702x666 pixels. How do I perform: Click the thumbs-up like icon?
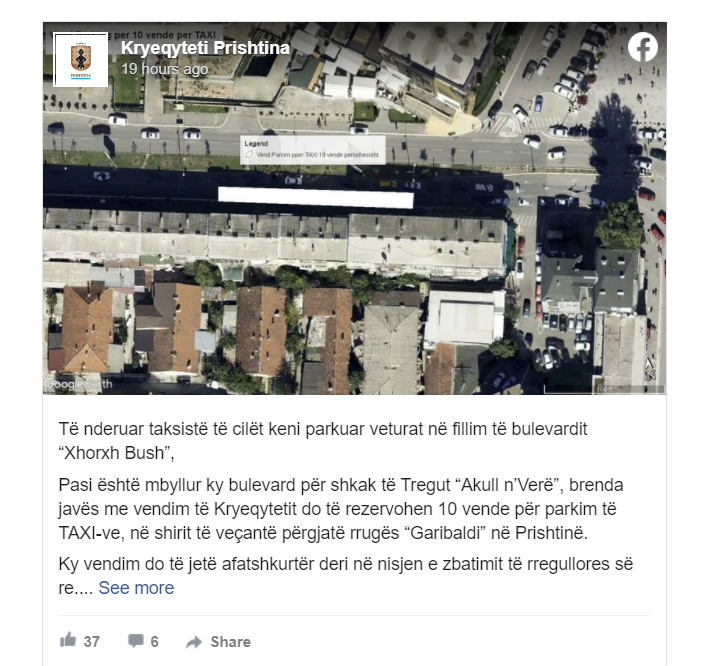click(x=68, y=640)
